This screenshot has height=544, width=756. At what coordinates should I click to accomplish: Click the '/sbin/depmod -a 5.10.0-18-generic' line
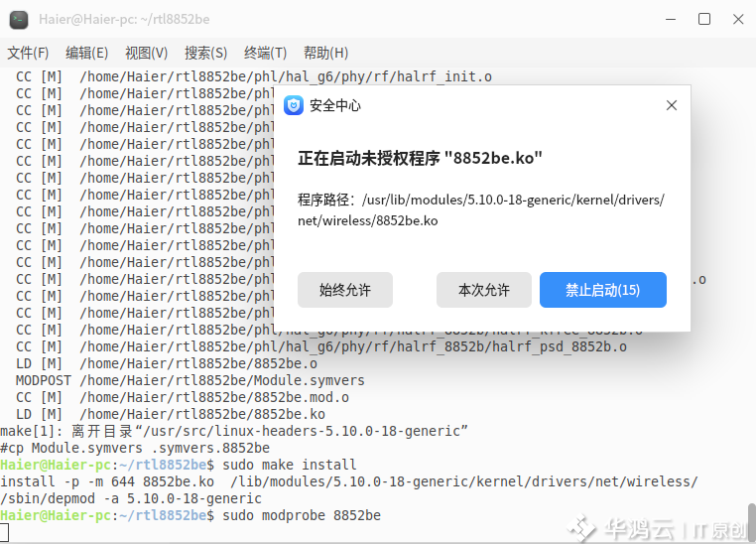coord(131,498)
